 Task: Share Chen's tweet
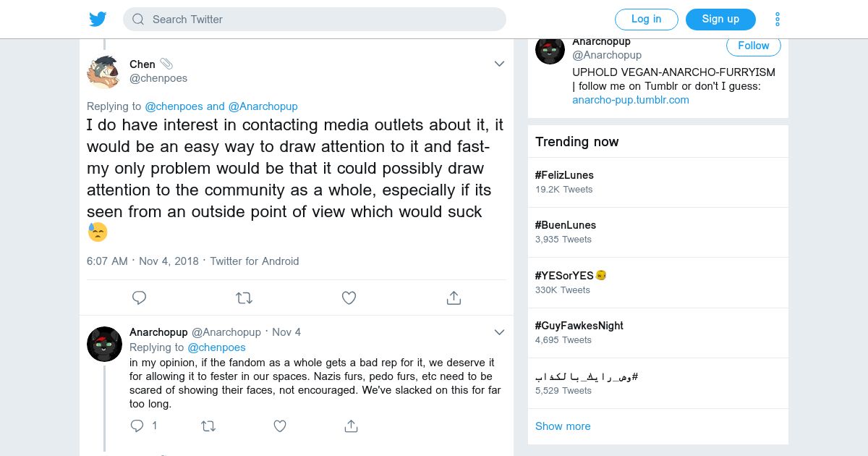(x=454, y=297)
